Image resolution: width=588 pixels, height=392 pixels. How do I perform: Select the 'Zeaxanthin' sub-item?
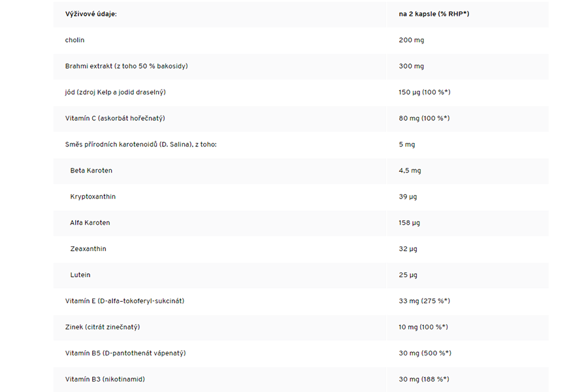click(x=88, y=249)
